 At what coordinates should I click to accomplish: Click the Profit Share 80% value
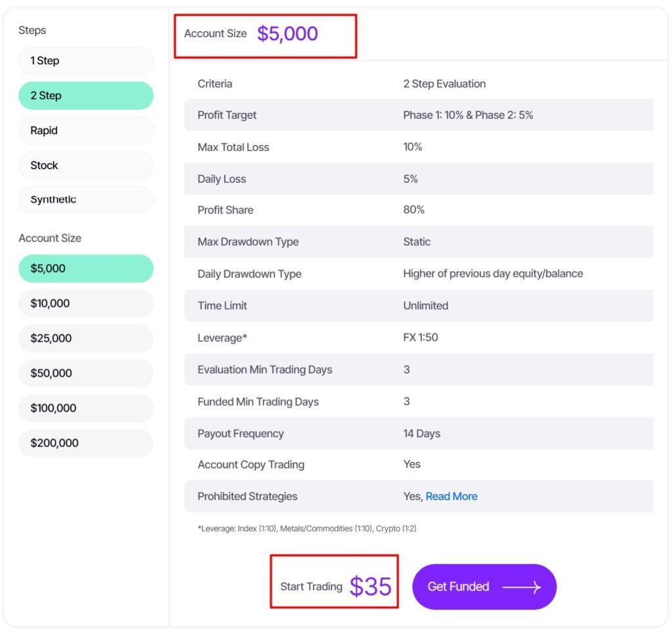click(x=413, y=209)
